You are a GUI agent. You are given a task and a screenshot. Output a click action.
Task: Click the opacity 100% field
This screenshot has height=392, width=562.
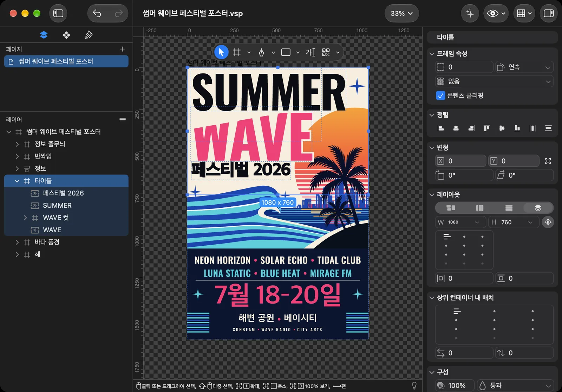pos(455,385)
